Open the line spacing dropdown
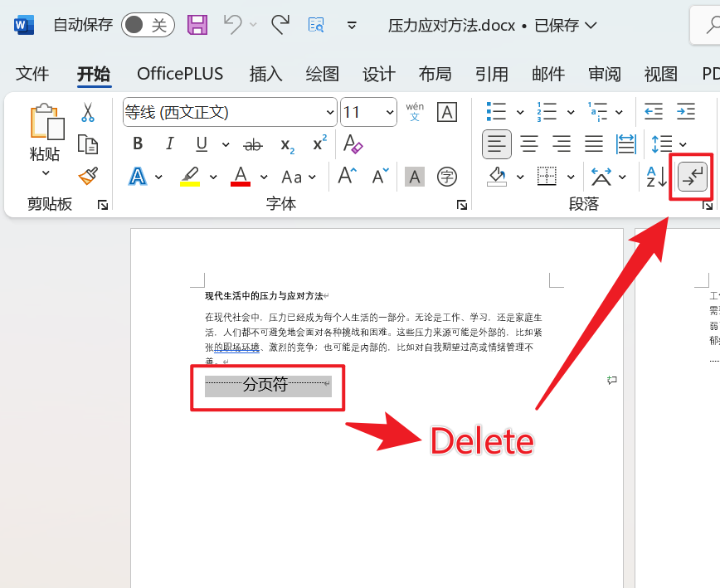Viewport: 720px width, 588px height. tap(674, 143)
